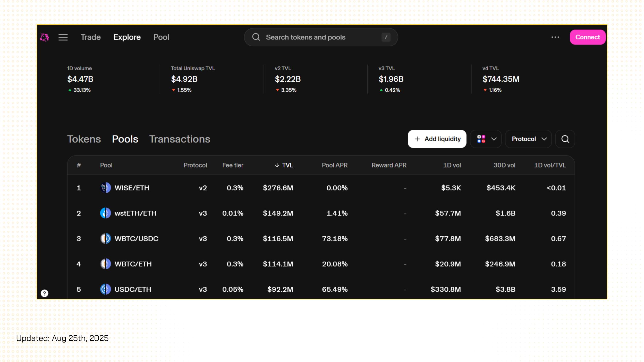Click the TVL sort arrow icon

pyautogui.click(x=277, y=165)
